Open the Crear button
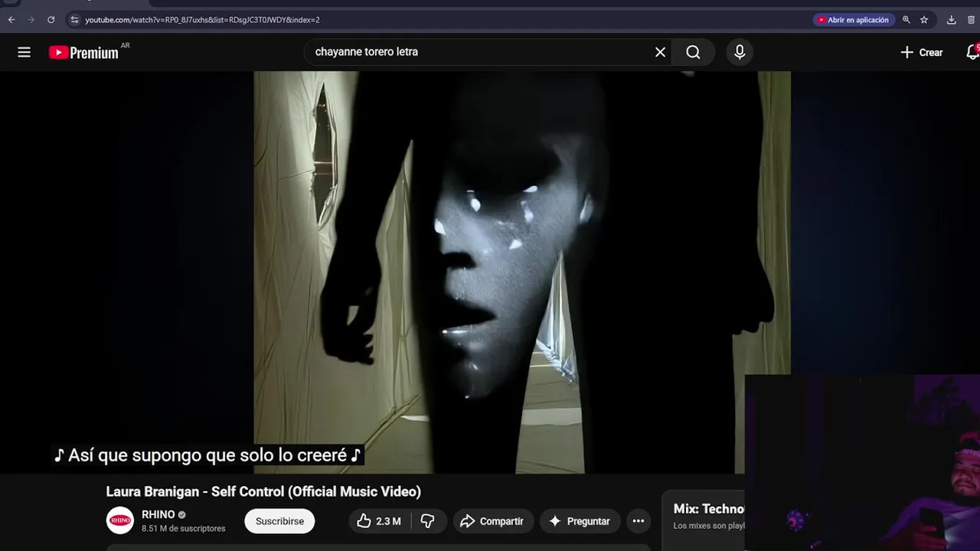Screen dimensions: 980x551 921,52
